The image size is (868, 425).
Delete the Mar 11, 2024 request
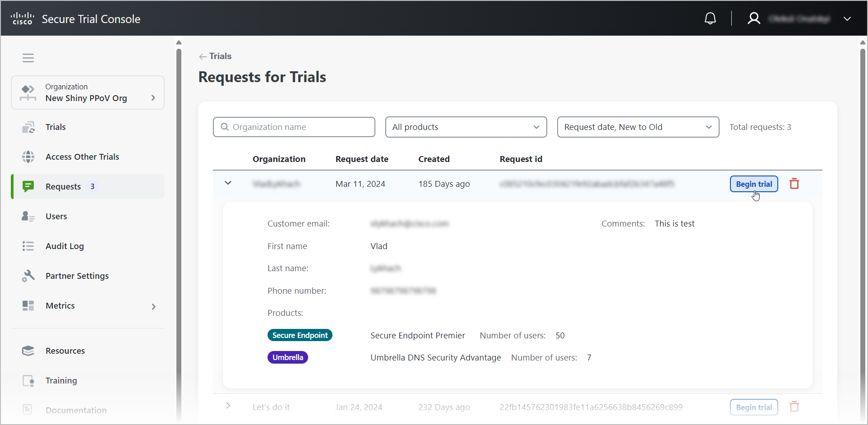point(794,184)
